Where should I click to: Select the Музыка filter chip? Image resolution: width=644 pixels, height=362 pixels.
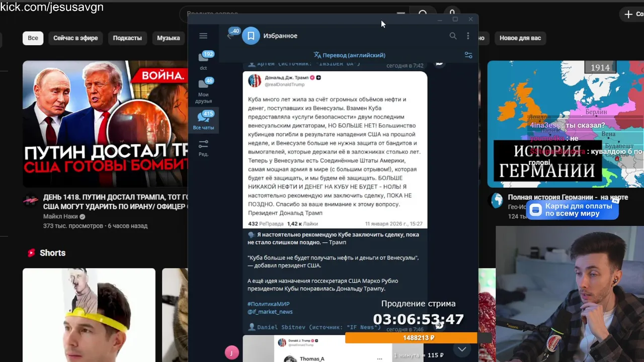[169, 38]
